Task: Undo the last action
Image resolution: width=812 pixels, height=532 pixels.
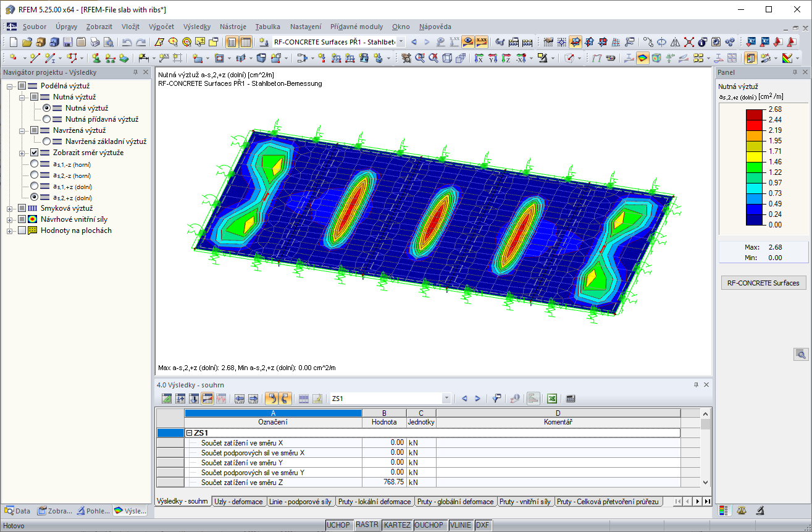Action: (x=127, y=42)
